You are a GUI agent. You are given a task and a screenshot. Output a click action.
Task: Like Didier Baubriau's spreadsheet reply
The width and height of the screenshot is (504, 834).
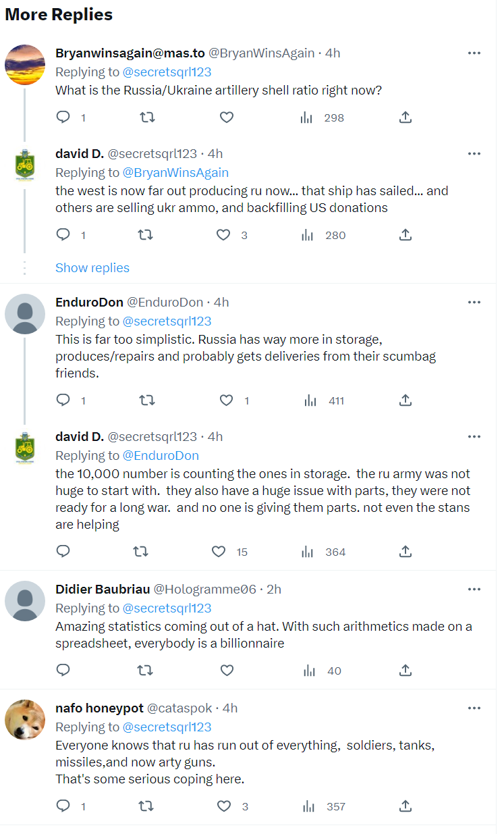pyautogui.click(x=227, y=671)
